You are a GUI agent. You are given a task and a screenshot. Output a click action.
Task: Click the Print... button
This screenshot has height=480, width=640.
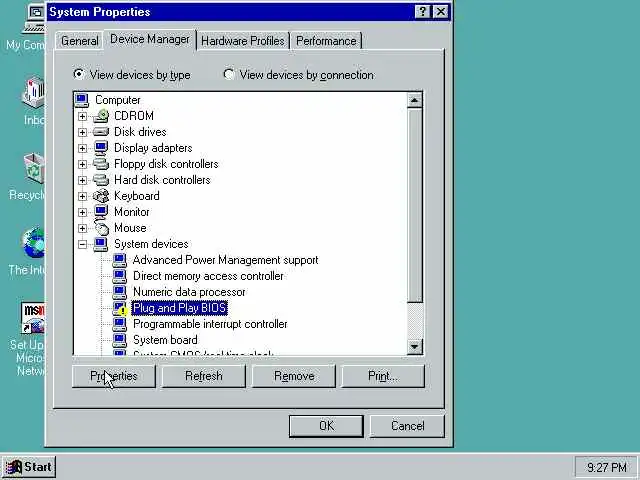click(x=383, y=376)
